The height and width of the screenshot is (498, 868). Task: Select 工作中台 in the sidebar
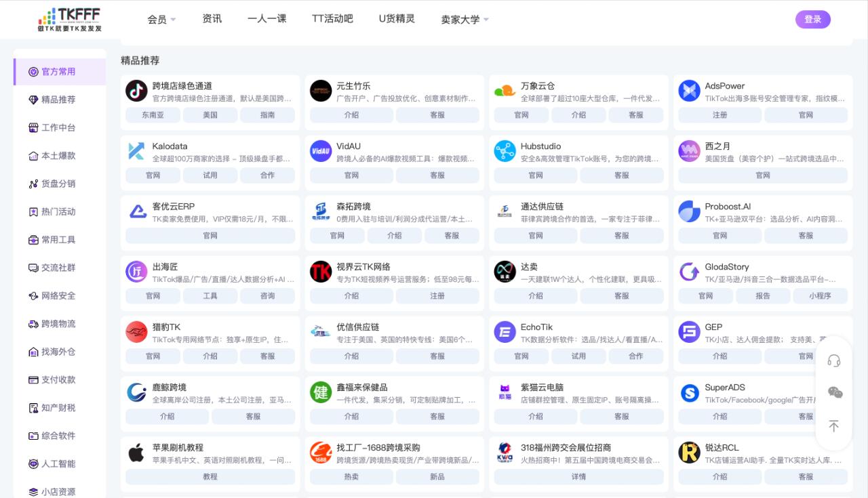pyautogui.click(x=60, y=127)
